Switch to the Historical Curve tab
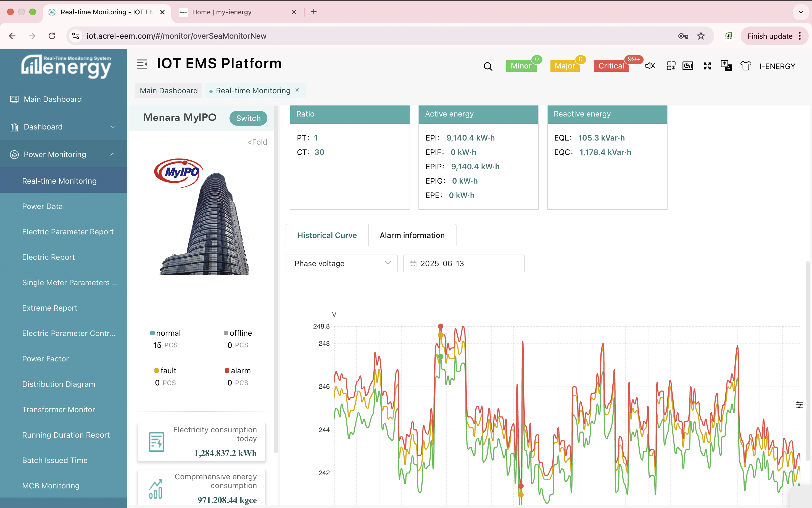 pyautogui.click(x=327, y=235)
